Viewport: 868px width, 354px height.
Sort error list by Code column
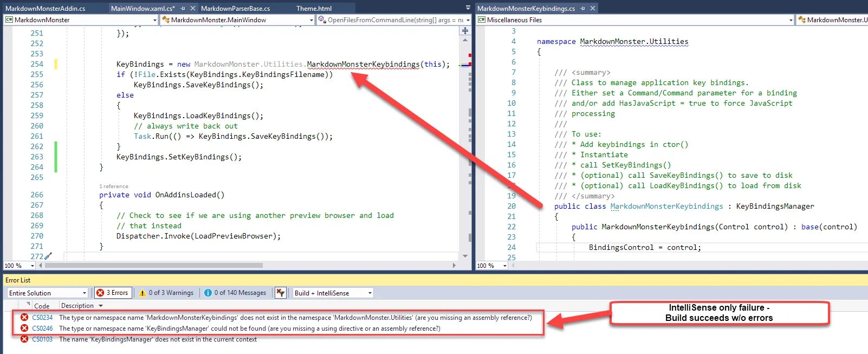[x=42, y=306]
